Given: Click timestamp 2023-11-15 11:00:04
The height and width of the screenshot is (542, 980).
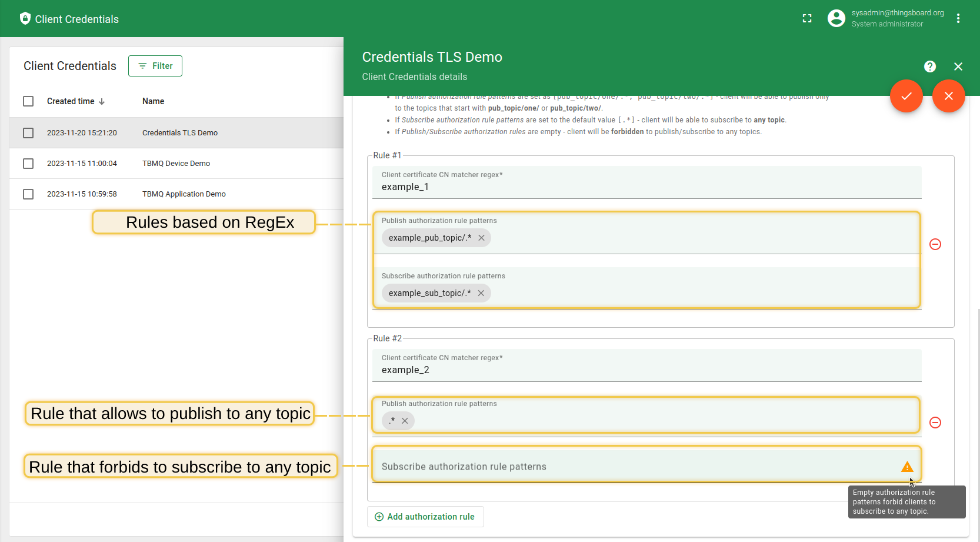Looking at the screenshot, I should point(82,164).
